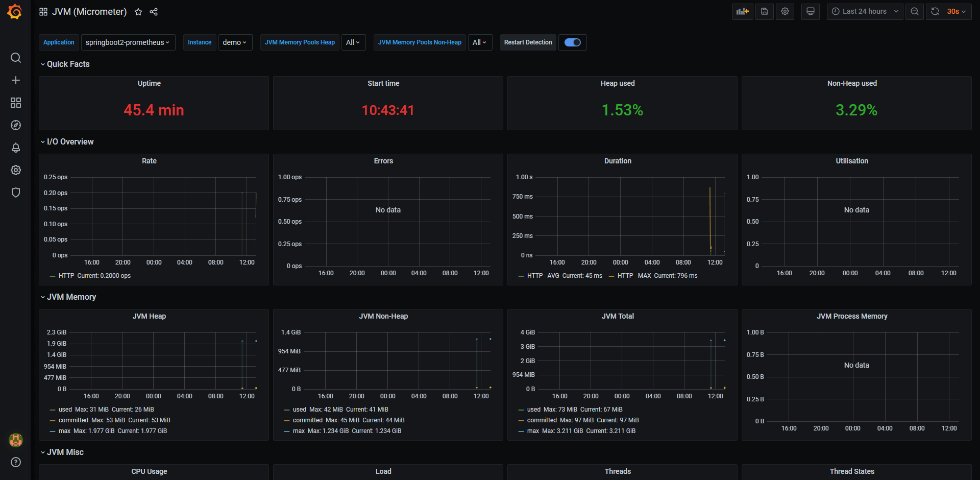Screen dimensions: 980x480
Task: Open the Thread States panel title menu
Action: (x=852, y=471)
